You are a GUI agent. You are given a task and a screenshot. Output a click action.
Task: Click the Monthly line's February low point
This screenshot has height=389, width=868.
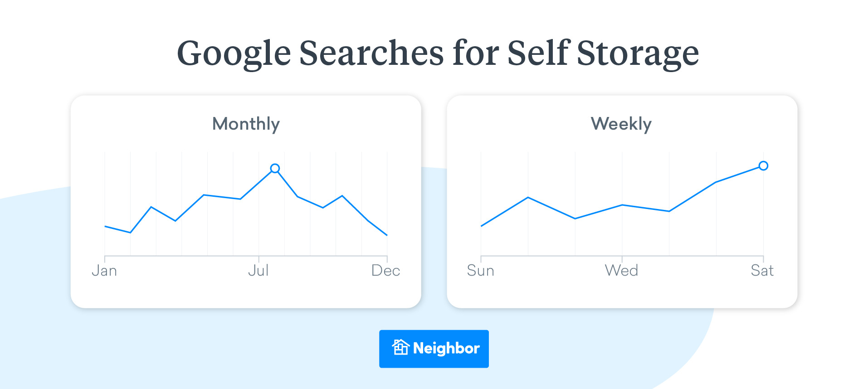131,233
